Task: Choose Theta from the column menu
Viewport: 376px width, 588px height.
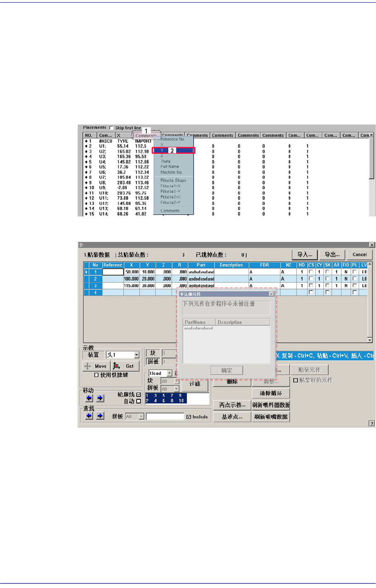Action: point(166,161)
